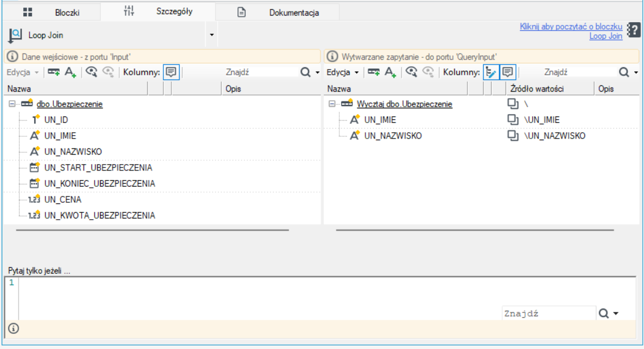
Task: Click the inspect eye icon in the QueryInput toolbar
Action: 411,72
